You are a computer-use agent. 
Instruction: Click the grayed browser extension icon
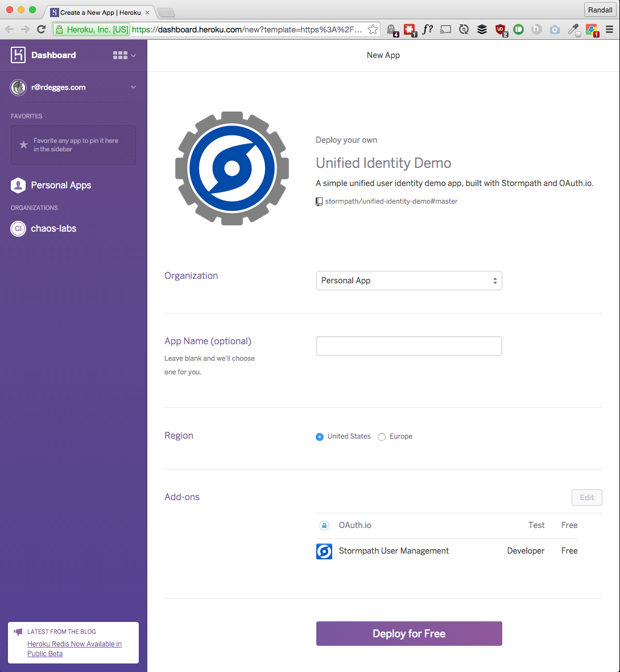coord(536,29)
